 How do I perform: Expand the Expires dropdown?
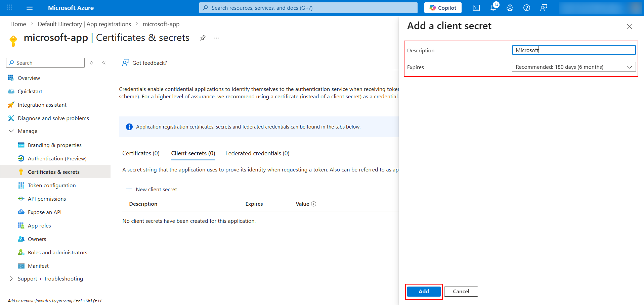coord(574,67)
